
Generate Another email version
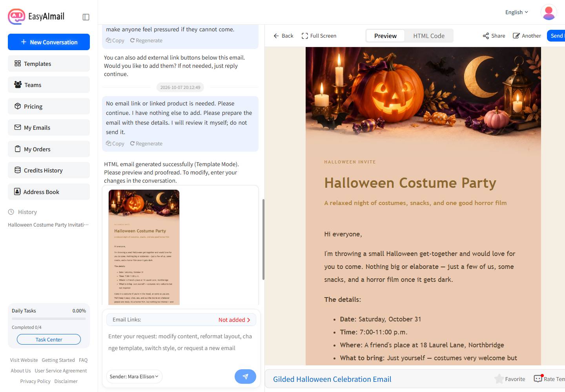coord(527,36)
